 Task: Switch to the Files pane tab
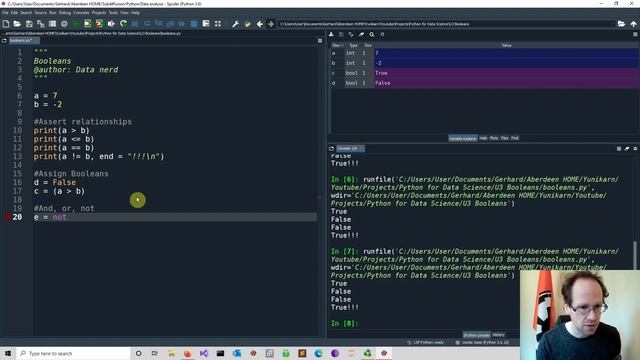[x=504, y=138]
